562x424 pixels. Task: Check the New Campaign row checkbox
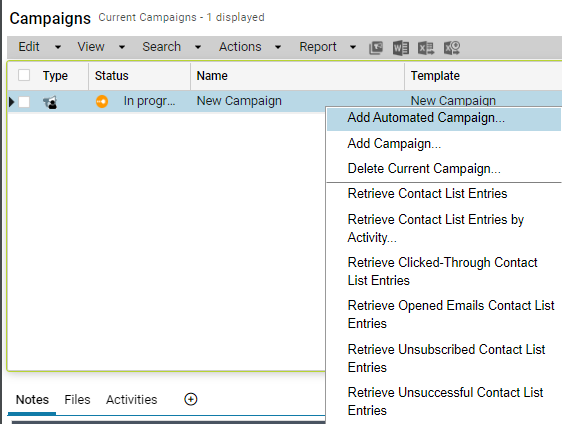point(24,102)
